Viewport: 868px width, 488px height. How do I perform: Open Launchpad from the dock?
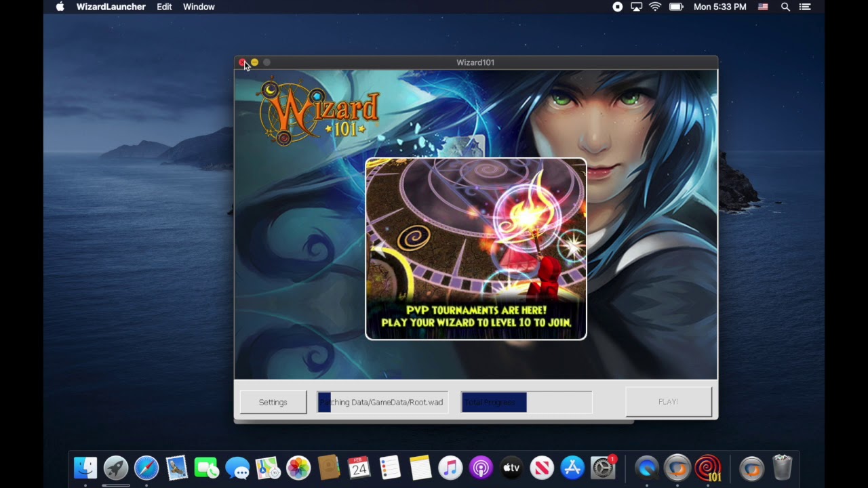[x=116, y=468]
